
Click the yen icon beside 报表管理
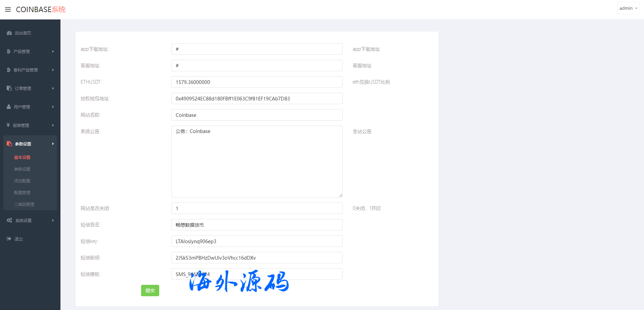coord(8,125)
